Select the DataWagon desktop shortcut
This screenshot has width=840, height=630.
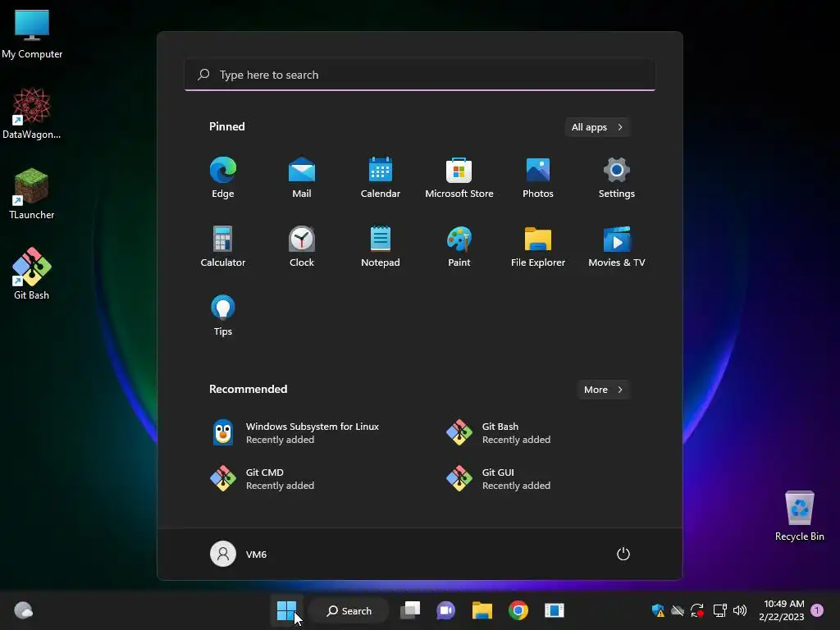point(32,113)
